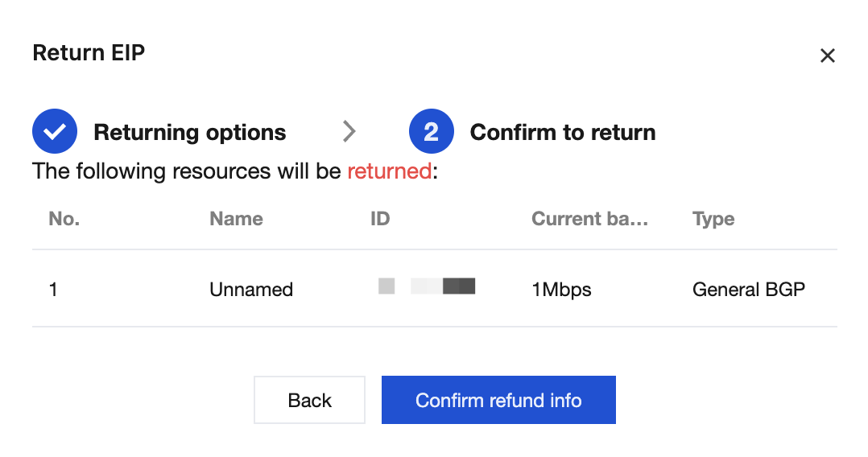Click the General BGP type cell
The image size is (868, 457).
pos(749,290)
